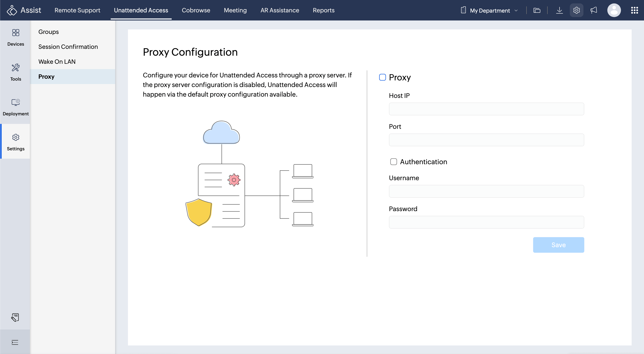Switch to the Remote Support tab
Screen dimensions: 644x354
77,10
